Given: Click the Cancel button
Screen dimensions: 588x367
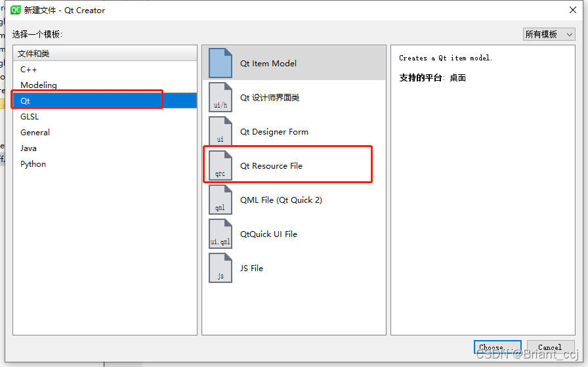Looking at the screenshot, I should 551,347.
